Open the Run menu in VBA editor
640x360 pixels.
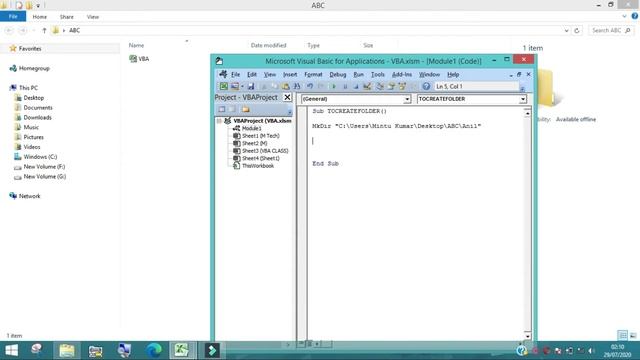tap(358, 75)
